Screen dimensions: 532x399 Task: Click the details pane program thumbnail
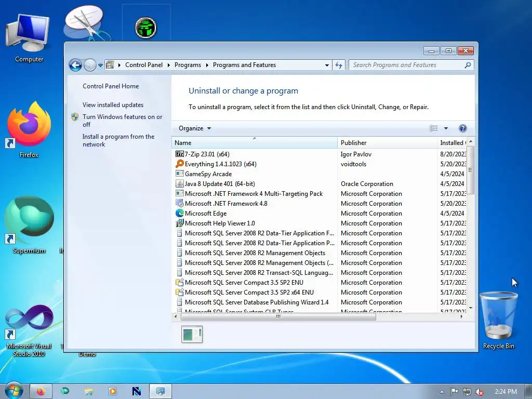[x=192, y=334]
